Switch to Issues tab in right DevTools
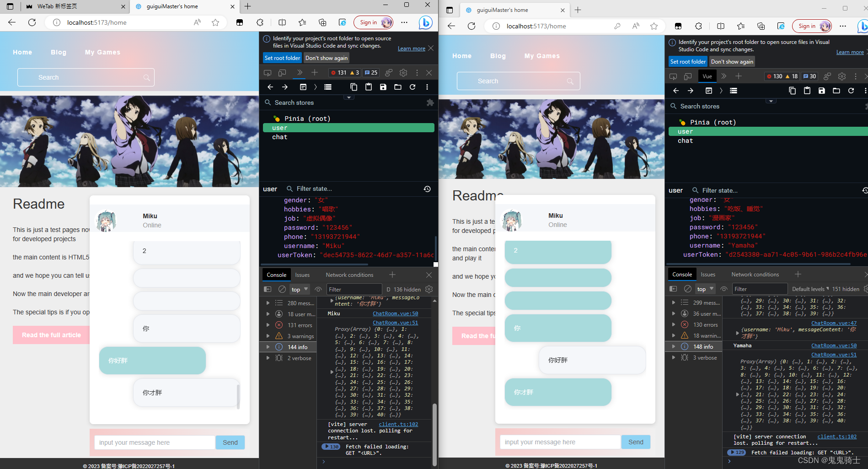The height and width of the screenshot is (469, 868). (708, 275)
